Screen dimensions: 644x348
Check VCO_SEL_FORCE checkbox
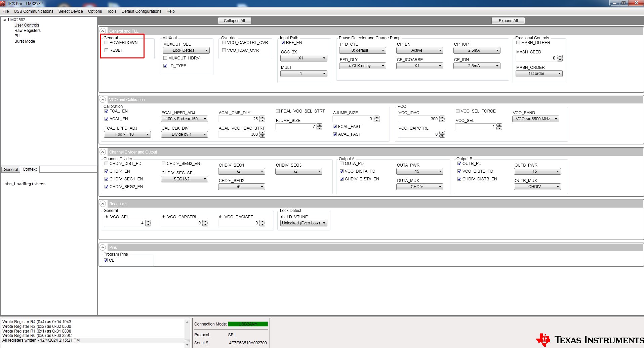[457, 111]
